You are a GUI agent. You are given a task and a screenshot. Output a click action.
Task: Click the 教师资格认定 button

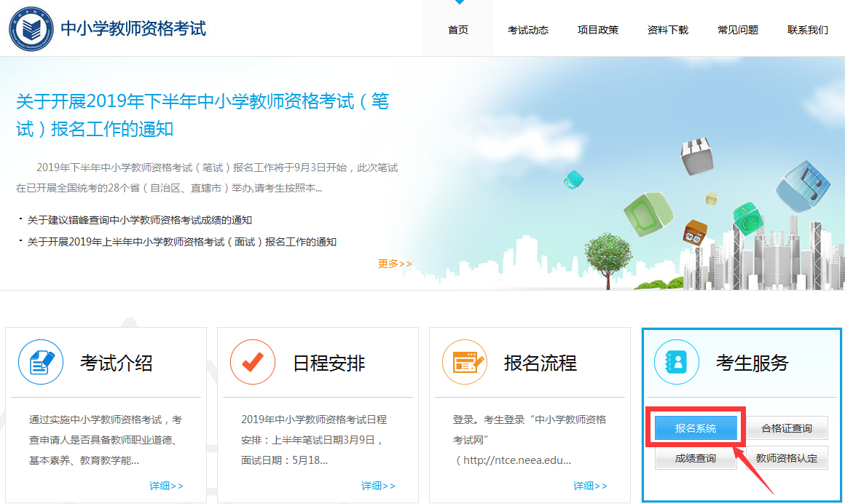click(x=787, y=459)
